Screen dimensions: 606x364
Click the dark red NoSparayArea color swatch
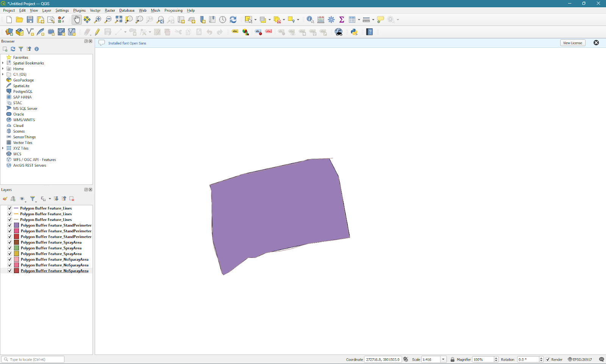[17, 271]
